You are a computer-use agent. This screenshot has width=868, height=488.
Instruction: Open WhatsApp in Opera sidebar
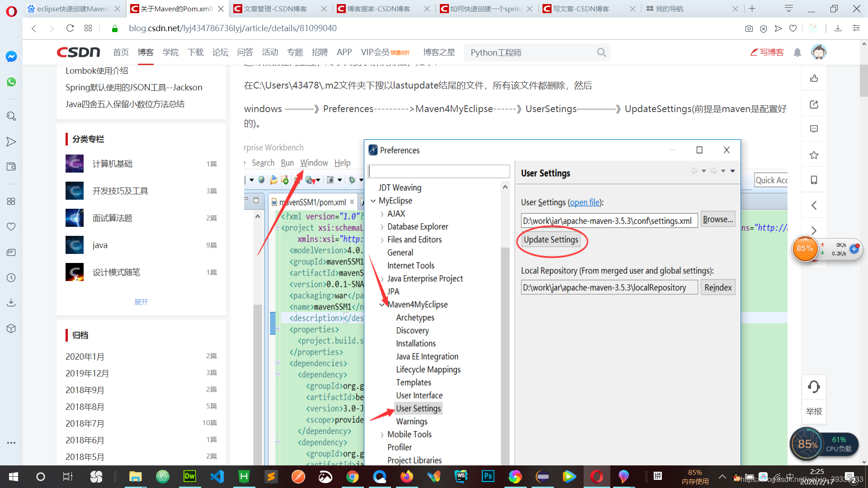[11, 82]
